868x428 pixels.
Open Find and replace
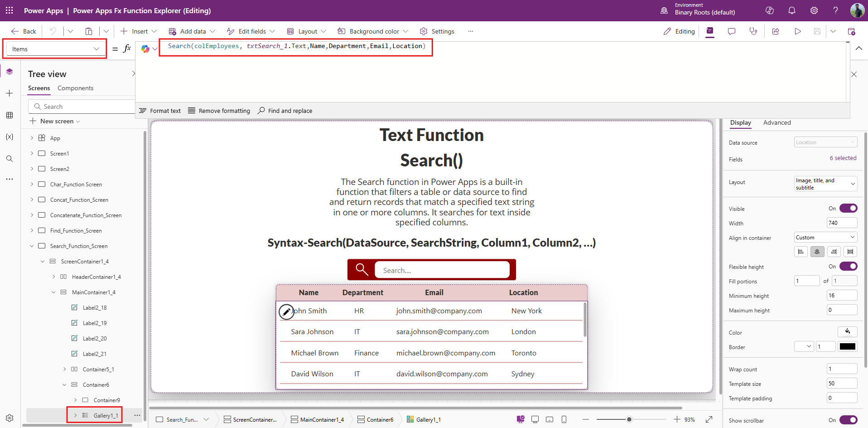[285, 111]
